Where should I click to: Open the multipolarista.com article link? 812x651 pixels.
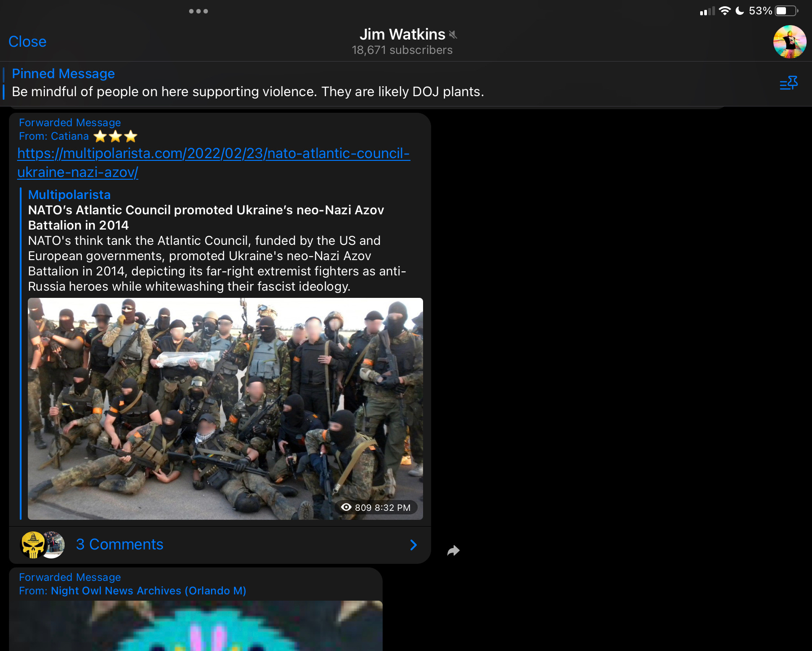(x=213, y=163)
